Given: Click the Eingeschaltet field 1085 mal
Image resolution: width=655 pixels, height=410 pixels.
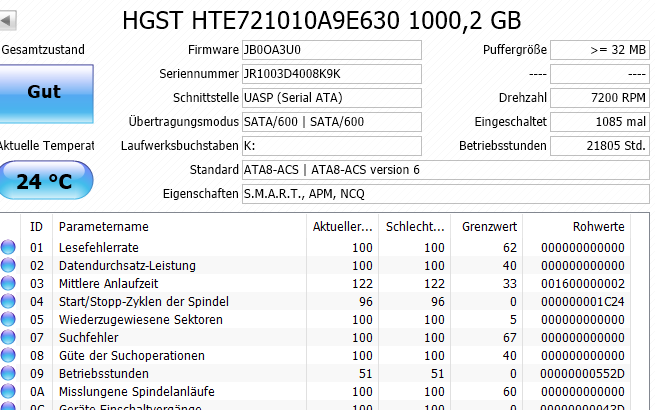Looking at the screenshot, I should (600, 122).
